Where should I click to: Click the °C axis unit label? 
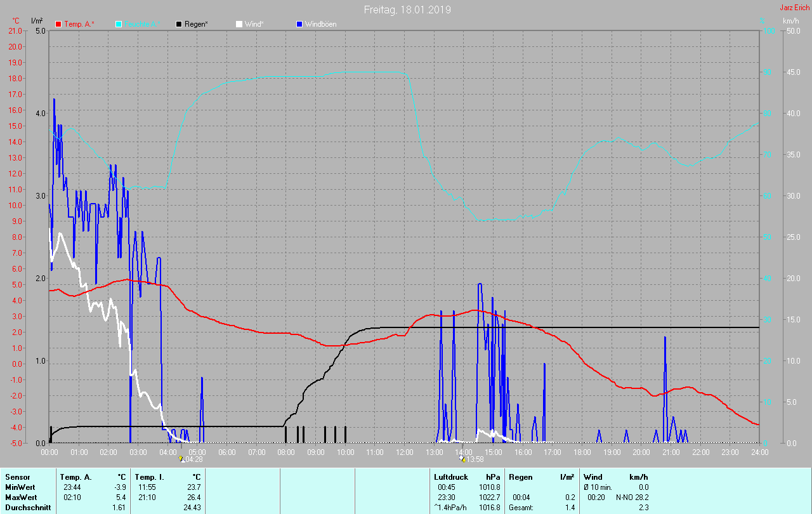coord(16,21)
